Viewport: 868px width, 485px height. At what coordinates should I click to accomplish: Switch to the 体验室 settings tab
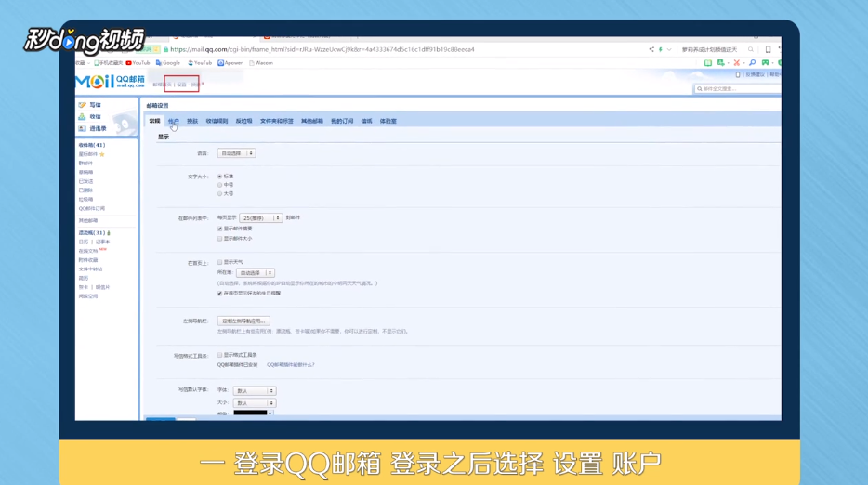[x=388, y=121]
